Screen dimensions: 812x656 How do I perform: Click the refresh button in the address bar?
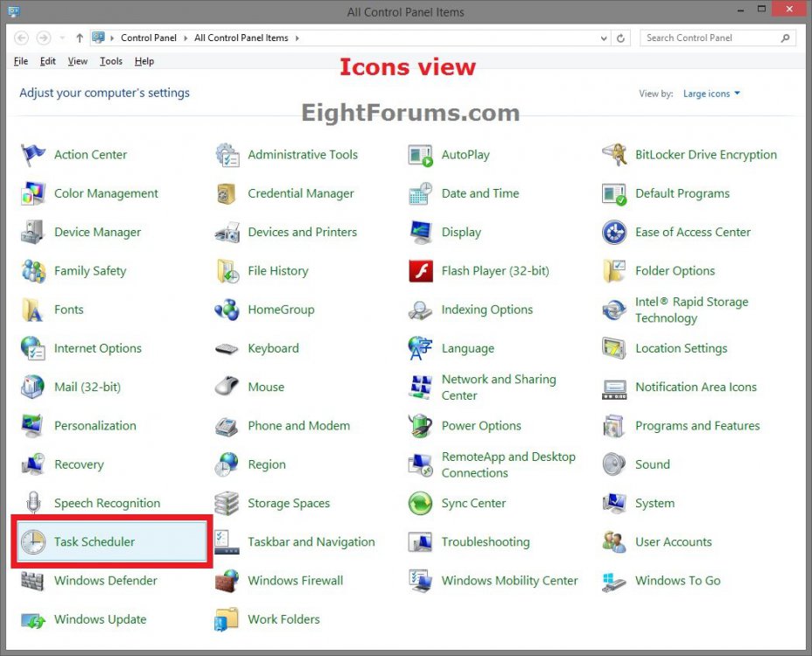620,38
